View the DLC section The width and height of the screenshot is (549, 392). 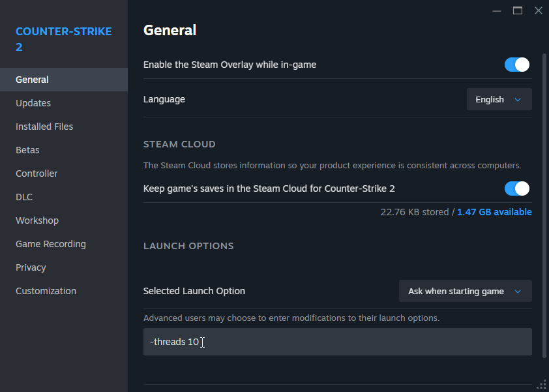[24, 196]
